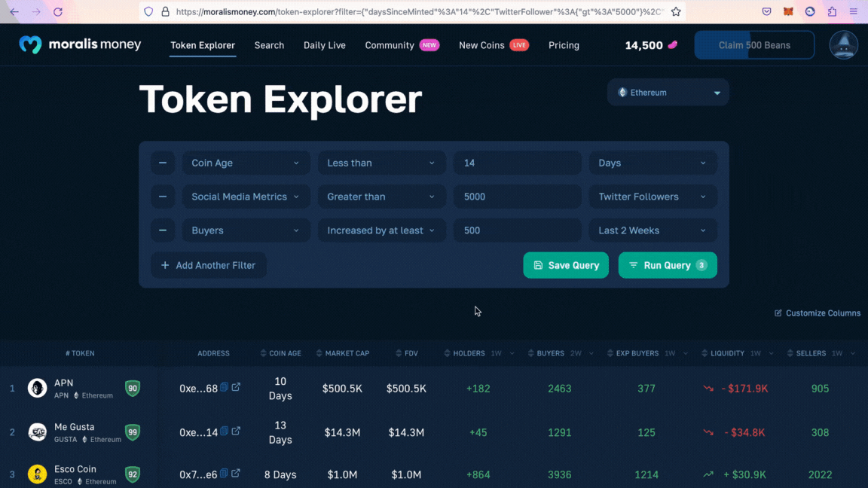Open Me Gusta address external link
Viewport: 868px width, 488px height.
[x=236, y=431]
